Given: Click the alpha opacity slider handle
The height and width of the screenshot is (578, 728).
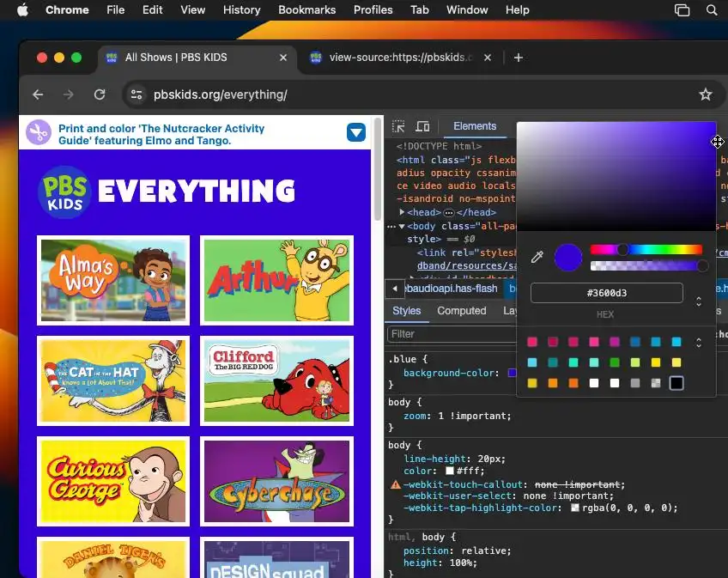Looking at the screenshot, I should pyautogui.click(x=702, y=265).
